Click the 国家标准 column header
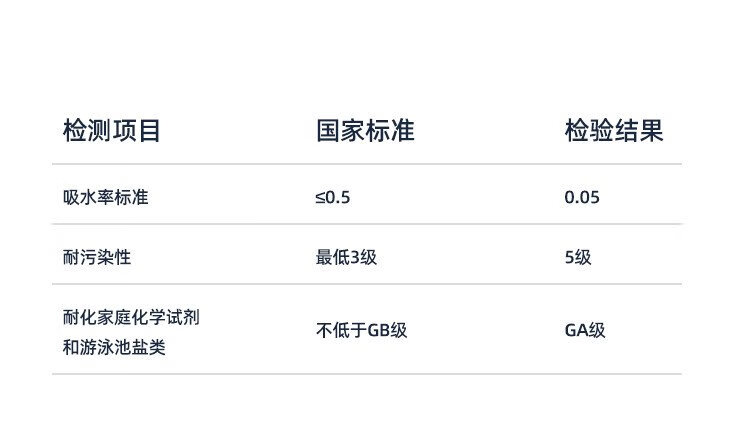This screenshot has width=750, height=427. click(x=365, y=131)
